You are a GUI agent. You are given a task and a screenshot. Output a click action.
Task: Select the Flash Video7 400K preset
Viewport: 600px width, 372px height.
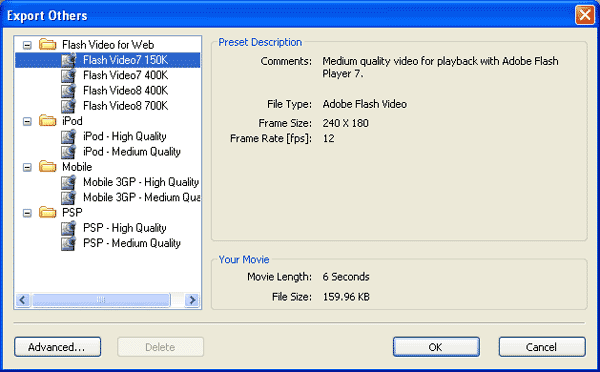(x=126, y=75)
